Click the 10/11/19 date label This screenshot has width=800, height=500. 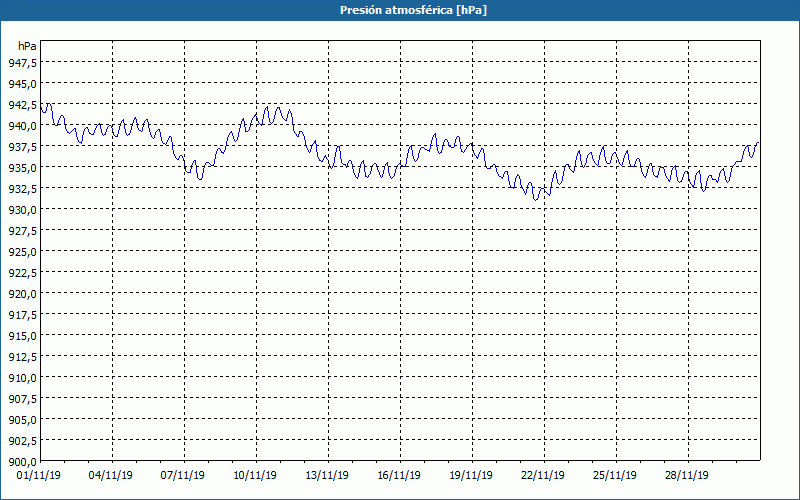(x=255, y=476)
